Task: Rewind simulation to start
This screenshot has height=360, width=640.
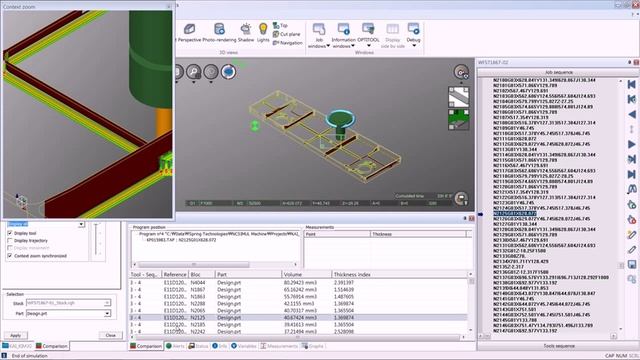Action: [631, 84]
